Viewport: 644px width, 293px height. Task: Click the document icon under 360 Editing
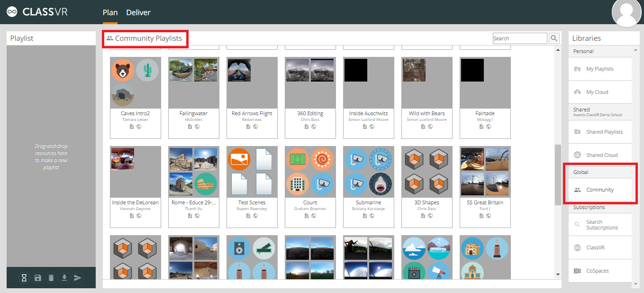[306, 127]
